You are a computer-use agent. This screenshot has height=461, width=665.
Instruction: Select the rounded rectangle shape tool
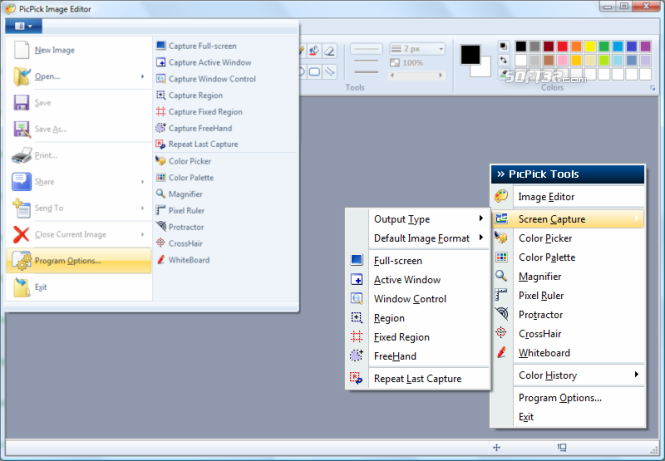click(x=315, y=72)
